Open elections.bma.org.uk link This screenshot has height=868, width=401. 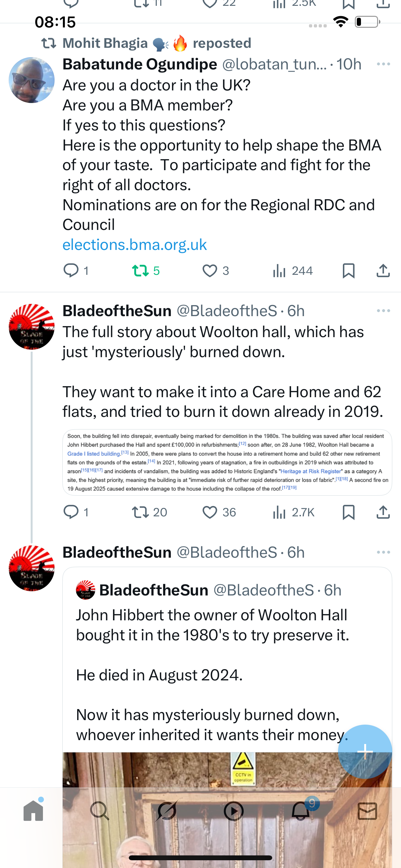pyautogui.click(x=134, y=245)
